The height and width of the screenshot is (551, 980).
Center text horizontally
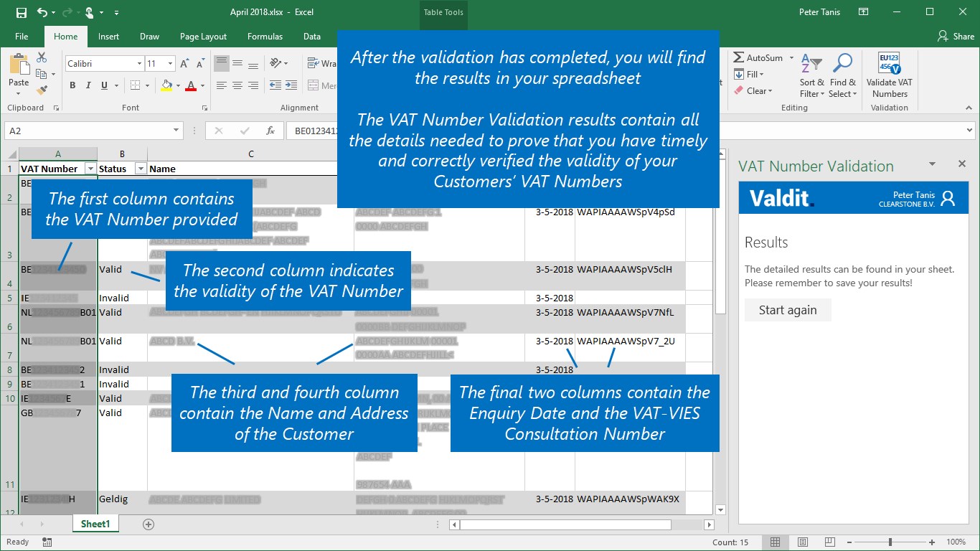tap(237, 85)
